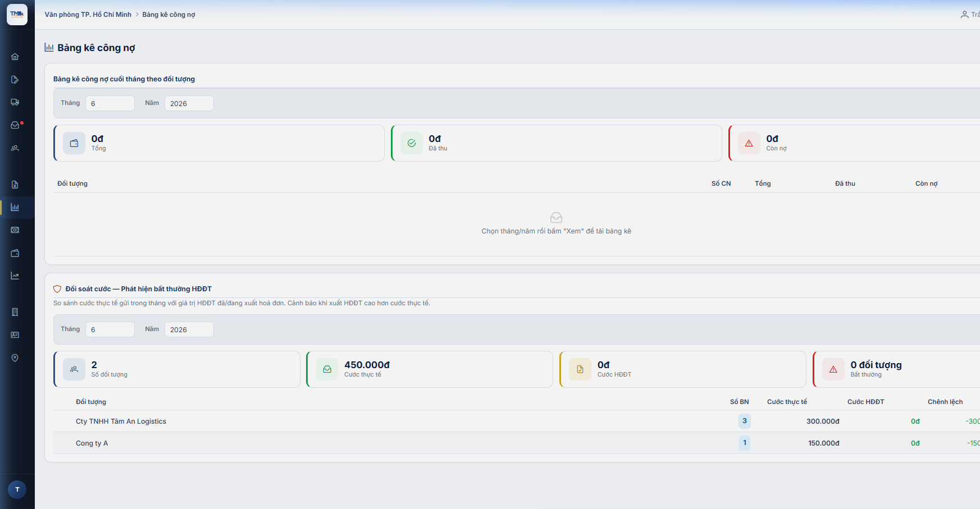Click the badge 3 in Số BN column

(745, 421)
